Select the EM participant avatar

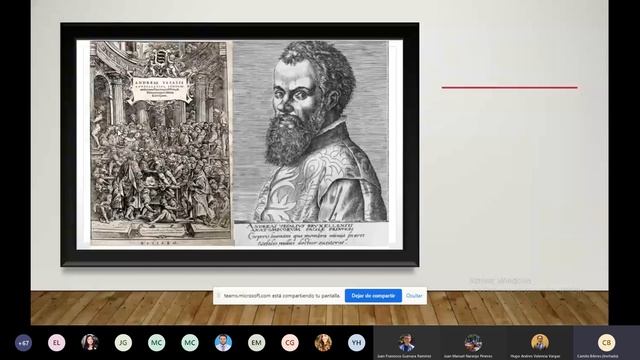(256, 343)
